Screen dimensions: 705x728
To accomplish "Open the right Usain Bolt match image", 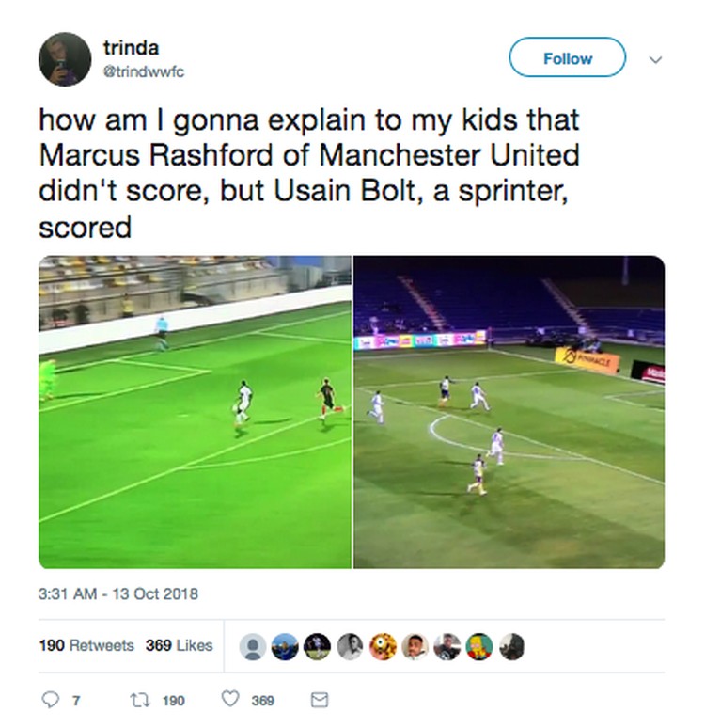I will coord(509,412).
